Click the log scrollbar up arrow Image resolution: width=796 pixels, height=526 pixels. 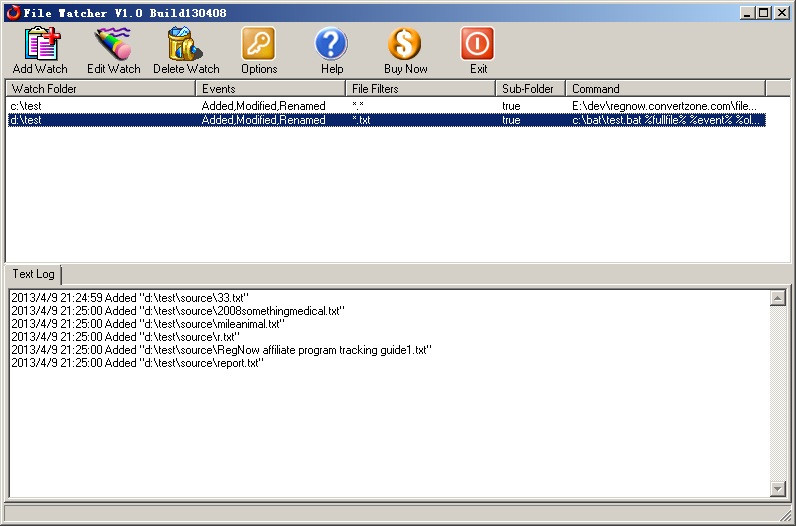tap(777, 298)
